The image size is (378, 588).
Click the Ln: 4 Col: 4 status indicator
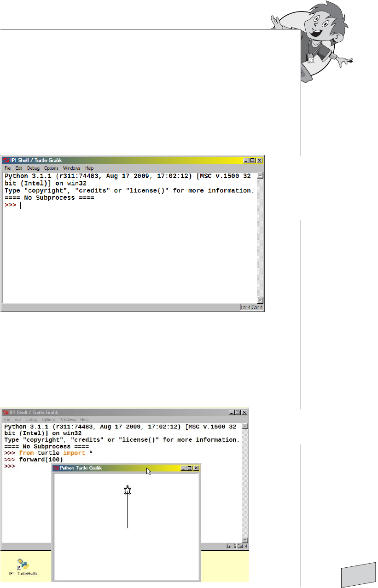pyautogui.click(x=251, y=307)
